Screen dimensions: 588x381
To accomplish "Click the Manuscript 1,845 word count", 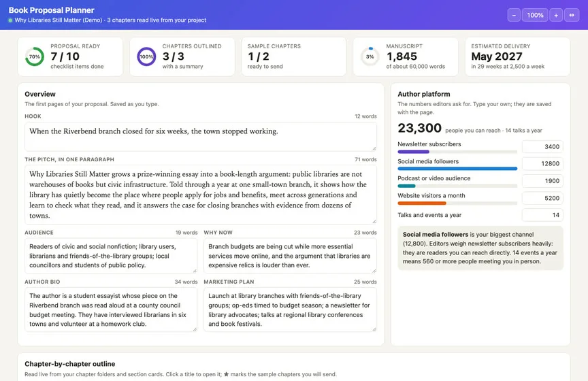I will pos(402,56).
